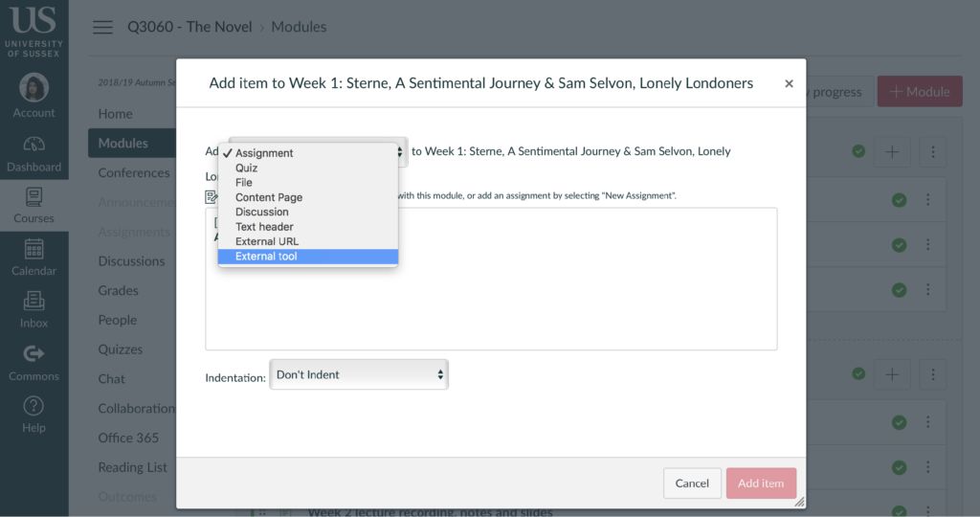Select Text header in the dropdown list
This screenshot has height=517, width=980.
pyautogui.click(x=308, y=226)
